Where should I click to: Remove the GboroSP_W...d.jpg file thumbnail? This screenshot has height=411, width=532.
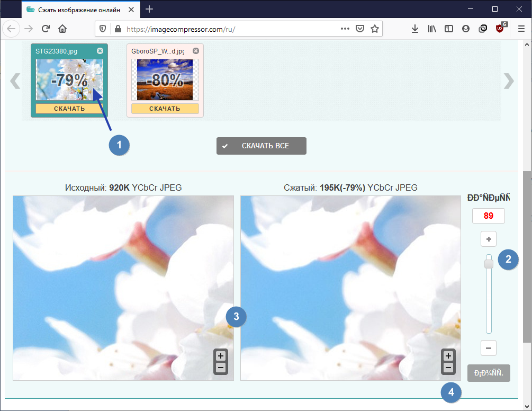196,51
